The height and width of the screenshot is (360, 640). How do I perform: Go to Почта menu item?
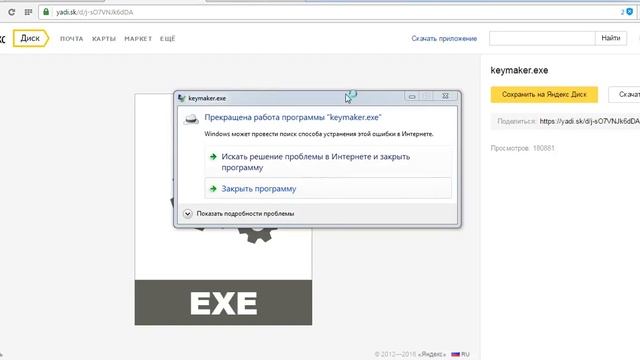[x=71, y=39]
